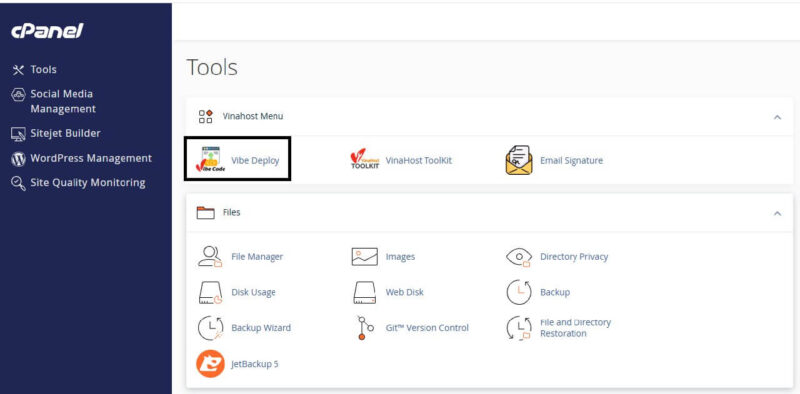Open the Backup clock icon
This screenshot has height=394, width=800.
(x=519, y=292)
